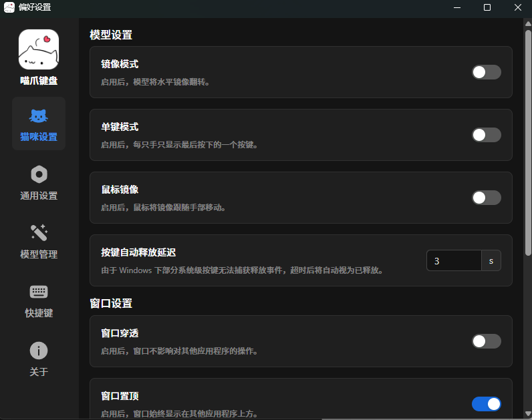The image size is (532, 420).
Task: Click the 单键模式 setting title
Action: click(120, 127)
